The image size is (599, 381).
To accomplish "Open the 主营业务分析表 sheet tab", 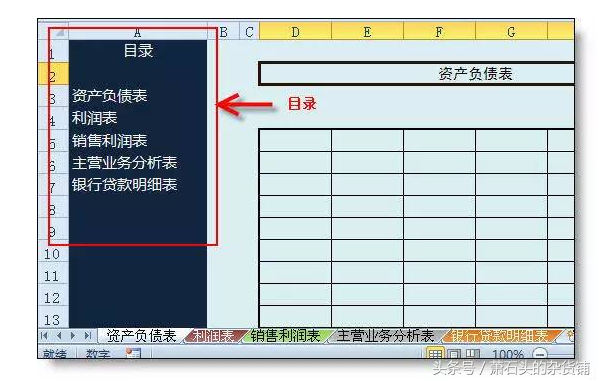I will [385, 336].
